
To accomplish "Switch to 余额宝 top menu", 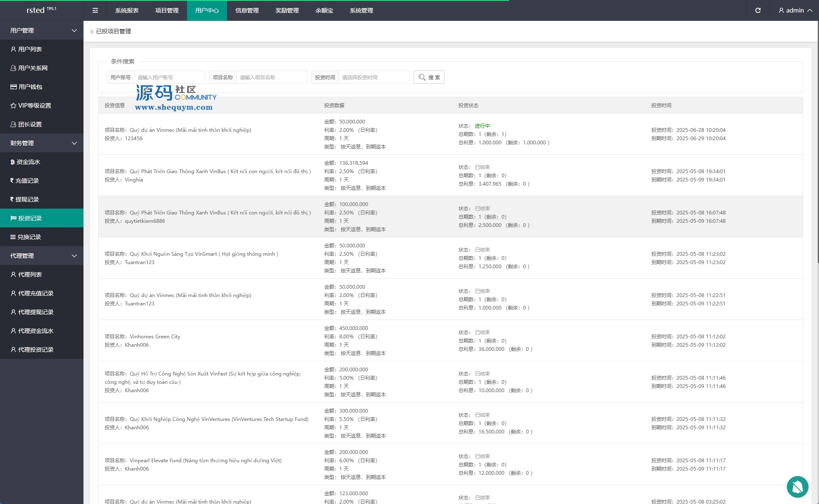I will pyautogui.click(x=324, y=10).
